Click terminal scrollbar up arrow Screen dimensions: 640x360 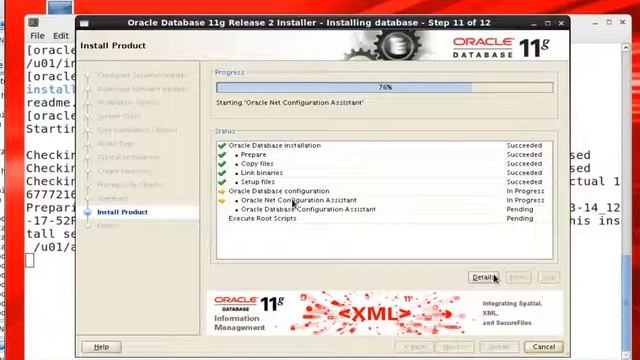point(625,47)
